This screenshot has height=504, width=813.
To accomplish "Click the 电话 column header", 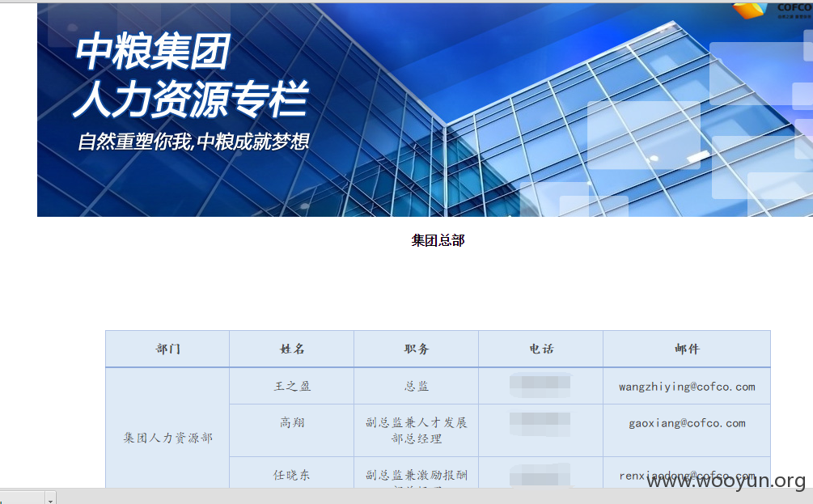I will pyautogui.click(x=541, y=349).
